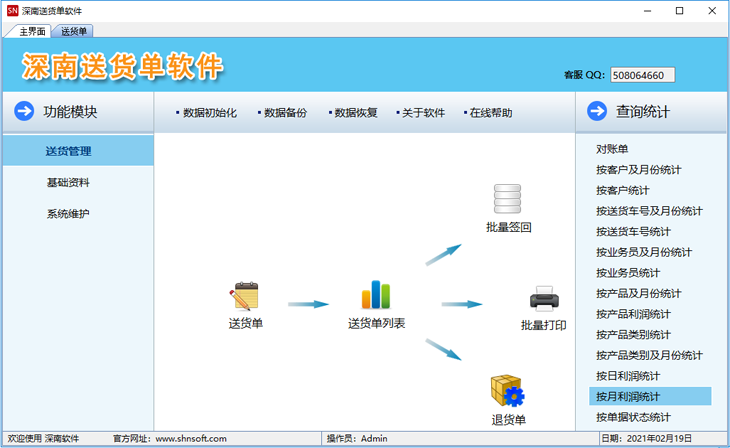Click the 查询统计 arrow icon

tap(597, 111)
